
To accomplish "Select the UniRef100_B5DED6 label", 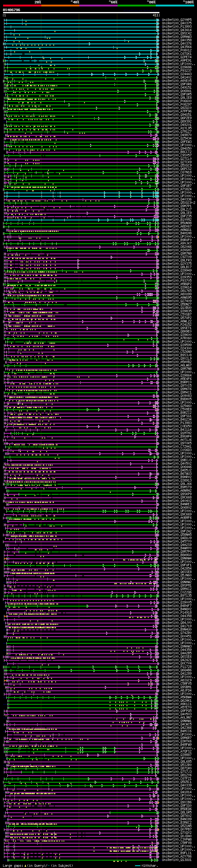I will (x=176, y=809).
